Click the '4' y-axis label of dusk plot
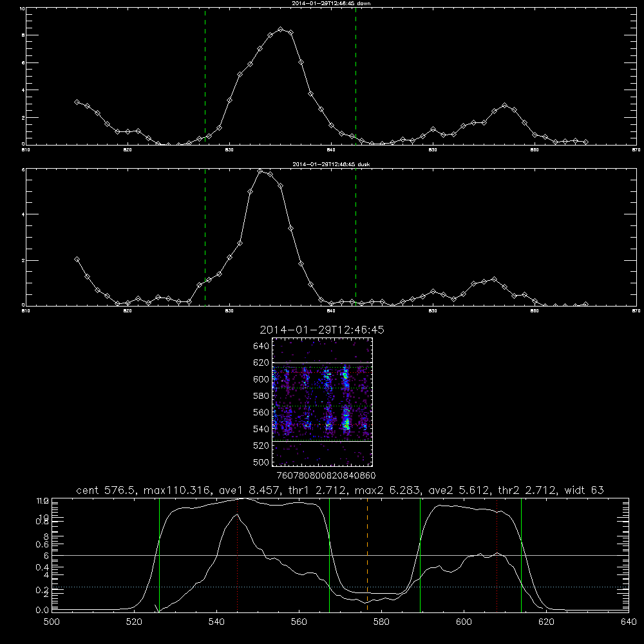This screenshot has width=644, height=644. point(23,214)
